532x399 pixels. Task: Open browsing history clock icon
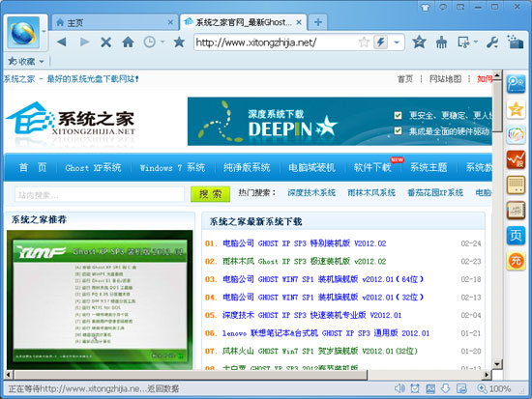pyautogui.click(x=149, y=43)
